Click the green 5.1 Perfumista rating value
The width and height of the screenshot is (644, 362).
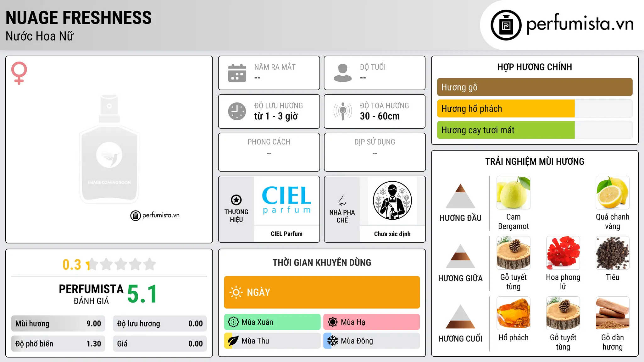[x=142, y=294]
